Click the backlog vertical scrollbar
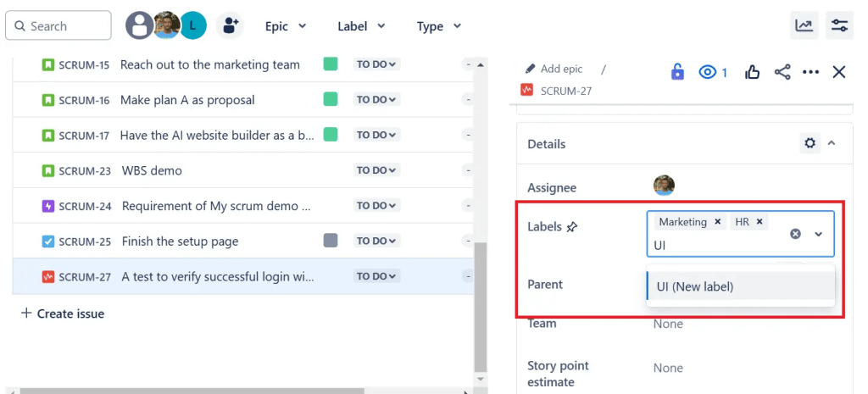 tap(480, 307)
